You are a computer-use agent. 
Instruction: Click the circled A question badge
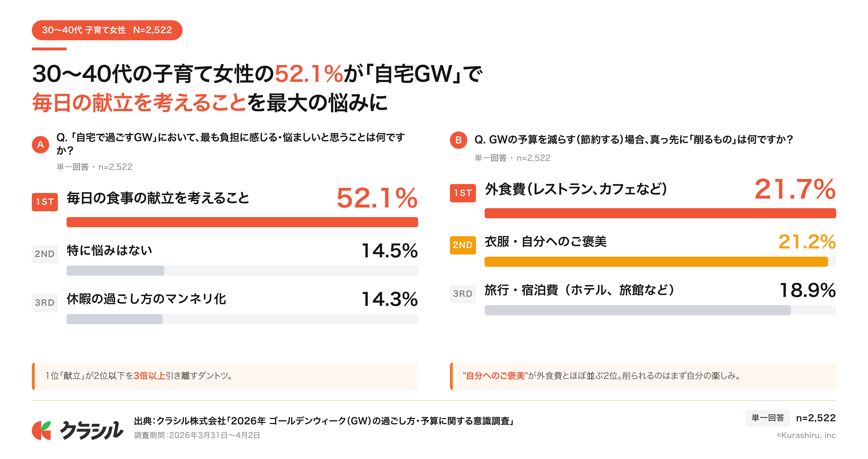coord(41,144)
